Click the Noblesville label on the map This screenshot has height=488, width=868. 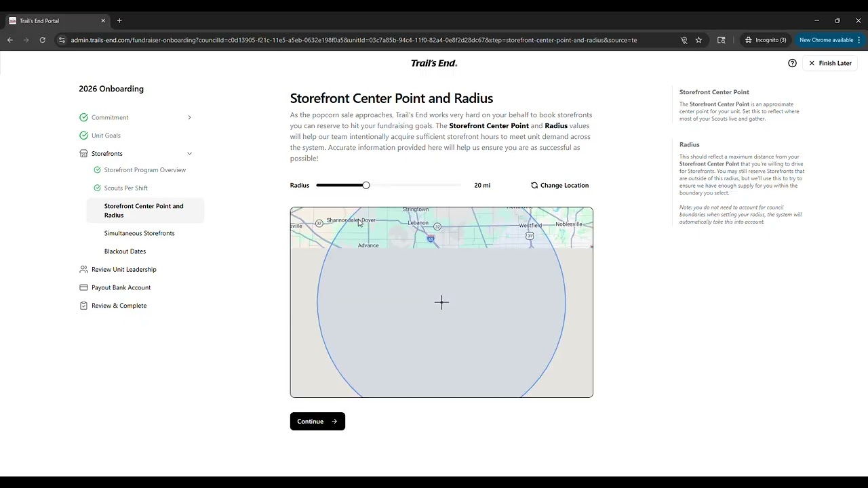(569, 224)
